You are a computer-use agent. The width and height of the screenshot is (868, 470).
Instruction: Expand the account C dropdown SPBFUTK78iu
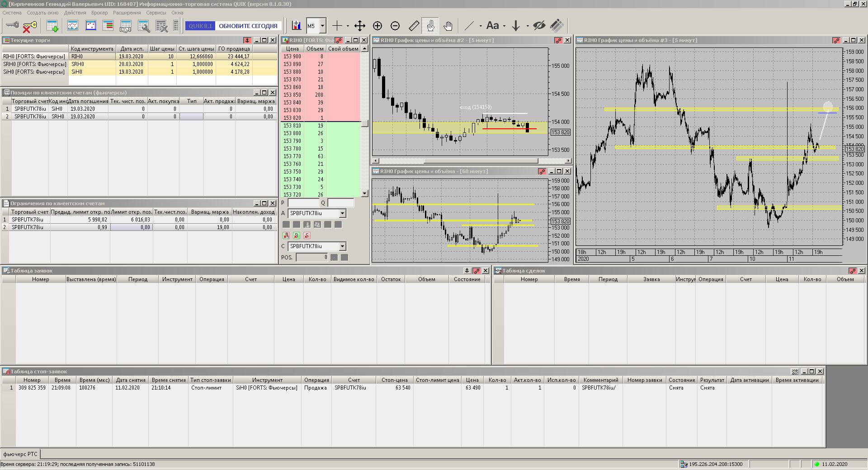[342, 246]
